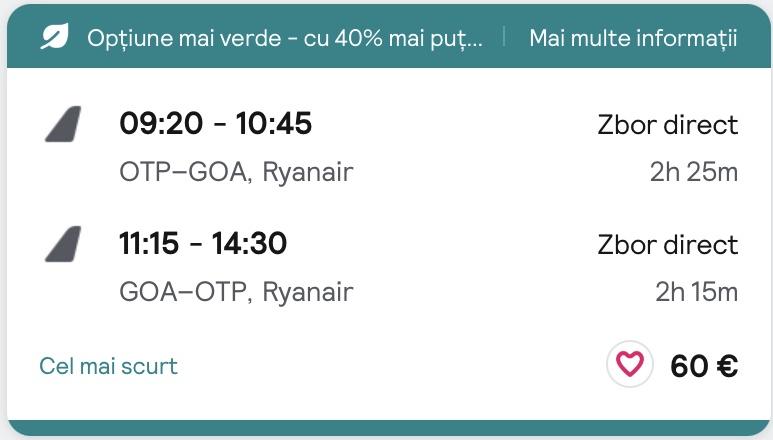Click Zbor direct on the return flight
773x440 pixels.
[x=667, y=245]
